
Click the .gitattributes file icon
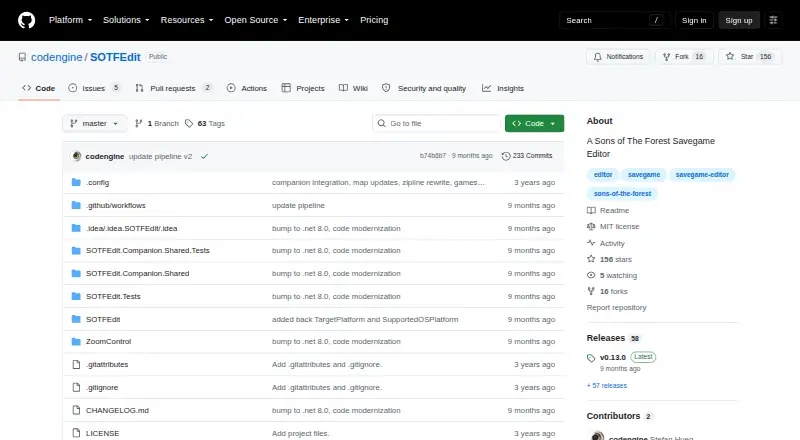click(77, 364)
